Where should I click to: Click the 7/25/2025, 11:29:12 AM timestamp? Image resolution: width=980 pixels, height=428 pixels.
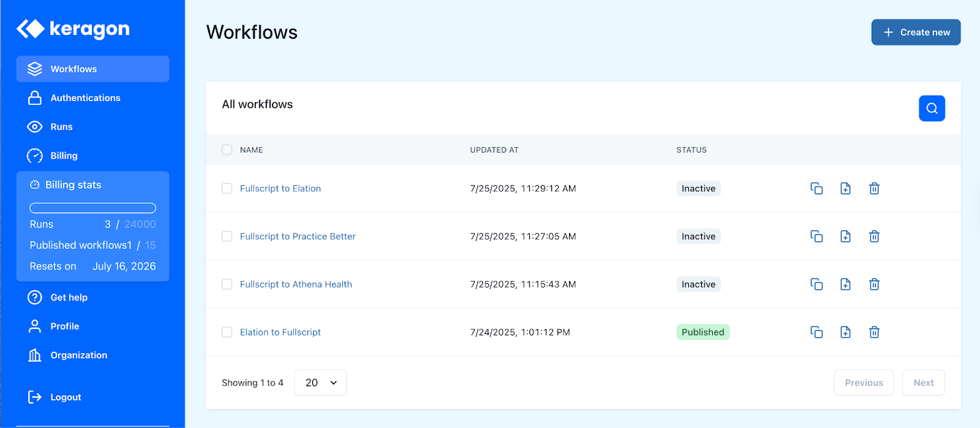pos(523,188)
